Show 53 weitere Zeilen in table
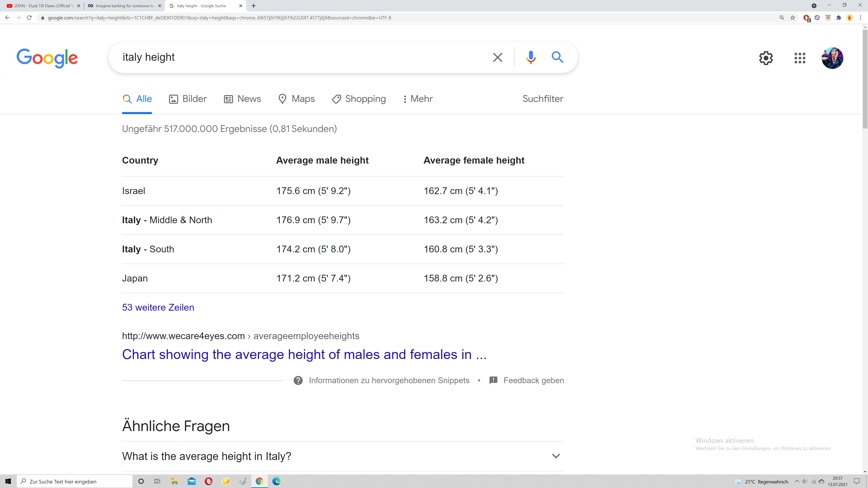Image resolution: width=868 pixels, height=488 pixels. click(x=158, y=307)
